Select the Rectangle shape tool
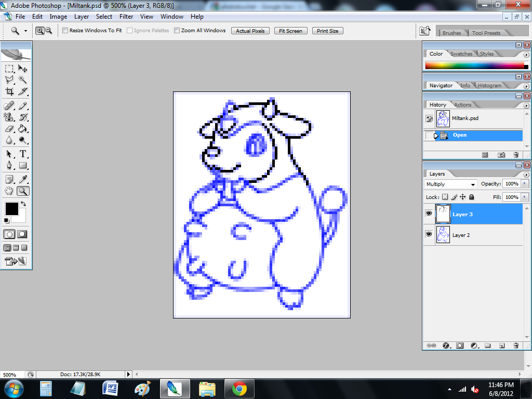The image size is (532, 399). point(23,166)
